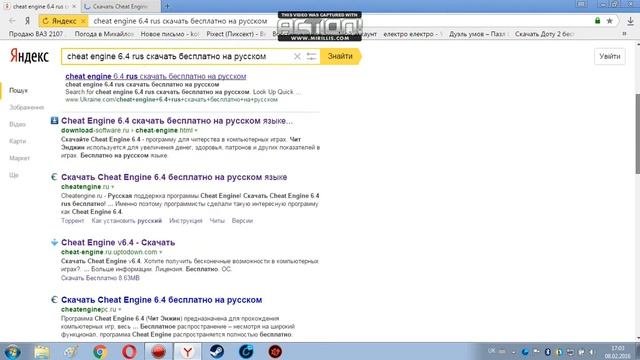The image size is (640, 360).
Task: Launch Google Chrome from the taskbar
Action: [x=100, y=351]
